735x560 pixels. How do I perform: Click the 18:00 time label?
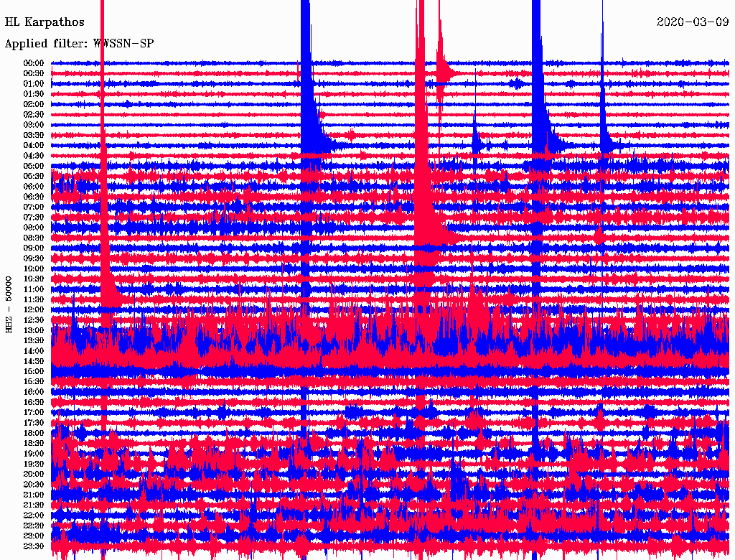pos(34,433)
